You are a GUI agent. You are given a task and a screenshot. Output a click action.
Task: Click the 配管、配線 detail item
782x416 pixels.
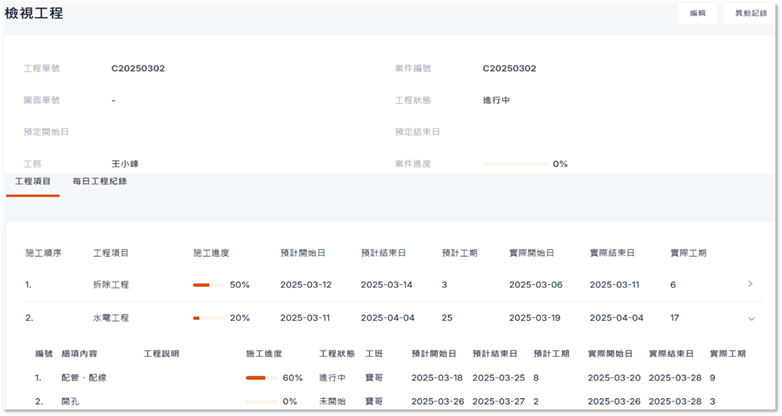[84, 378]
